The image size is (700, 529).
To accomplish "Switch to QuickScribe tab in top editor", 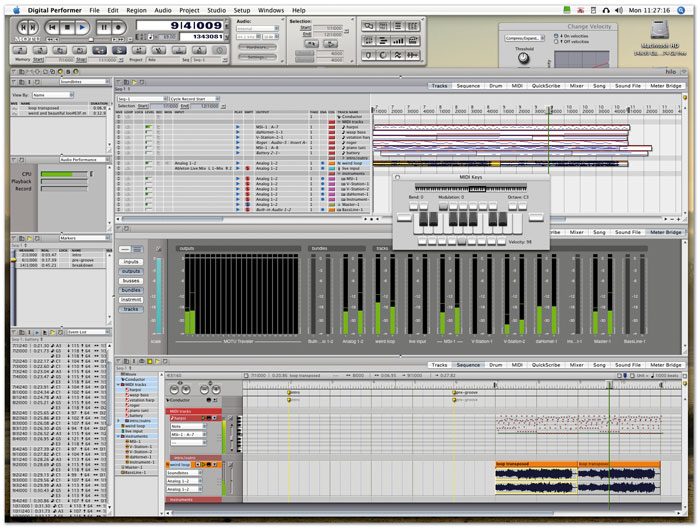I will 546,86.
